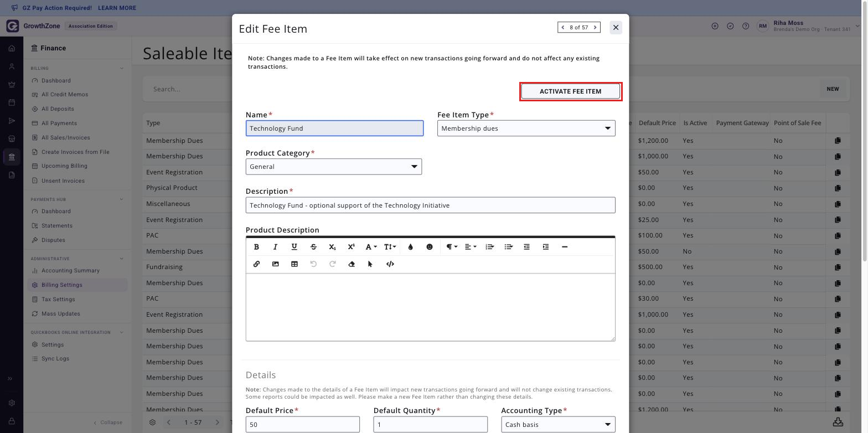The image size is (868, 433).
Task: Open All Credit Memos in sidebar
Action: tap(65, 95)
